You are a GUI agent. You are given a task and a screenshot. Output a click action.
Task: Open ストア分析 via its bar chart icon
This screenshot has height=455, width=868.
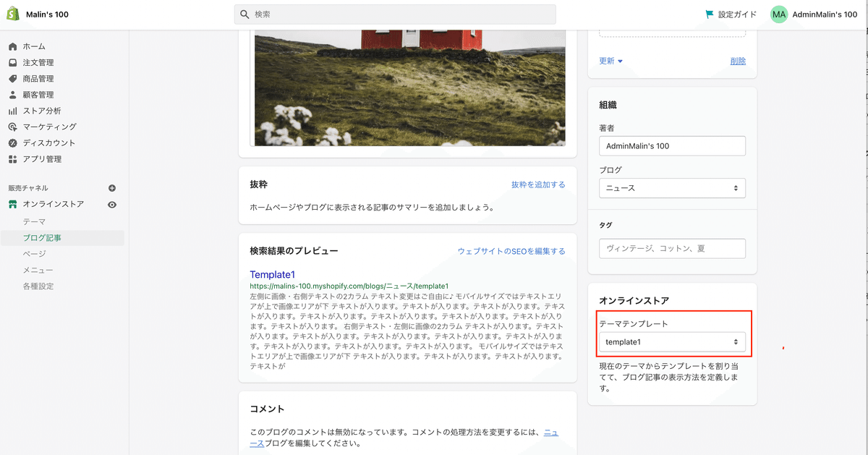(13, 111)
